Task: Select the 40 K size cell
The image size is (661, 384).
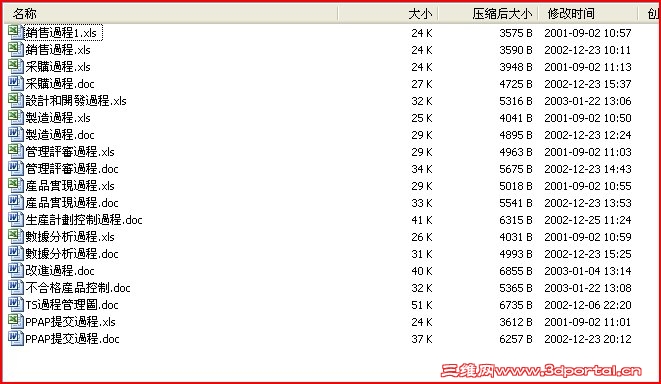Action: click(422, 271)
